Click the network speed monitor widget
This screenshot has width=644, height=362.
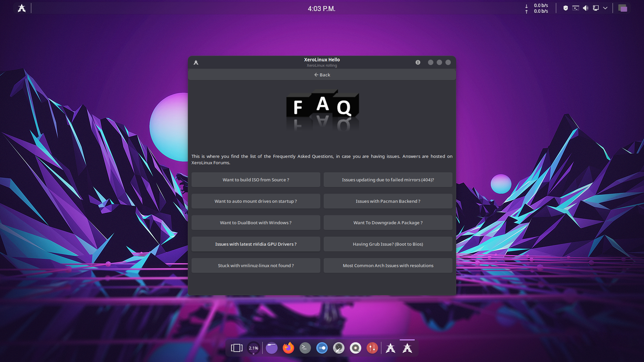coord(537,8)
